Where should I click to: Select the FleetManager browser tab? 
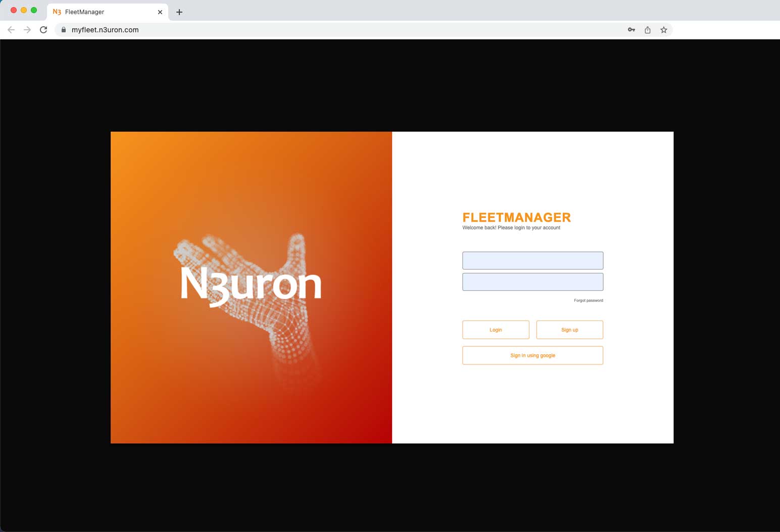(101, 12)
